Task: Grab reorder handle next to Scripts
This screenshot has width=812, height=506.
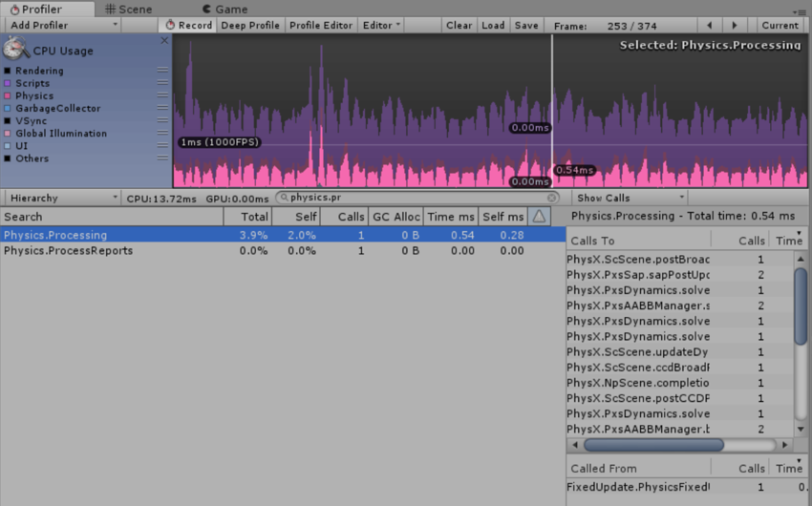Action: click(x=162, y=82)
